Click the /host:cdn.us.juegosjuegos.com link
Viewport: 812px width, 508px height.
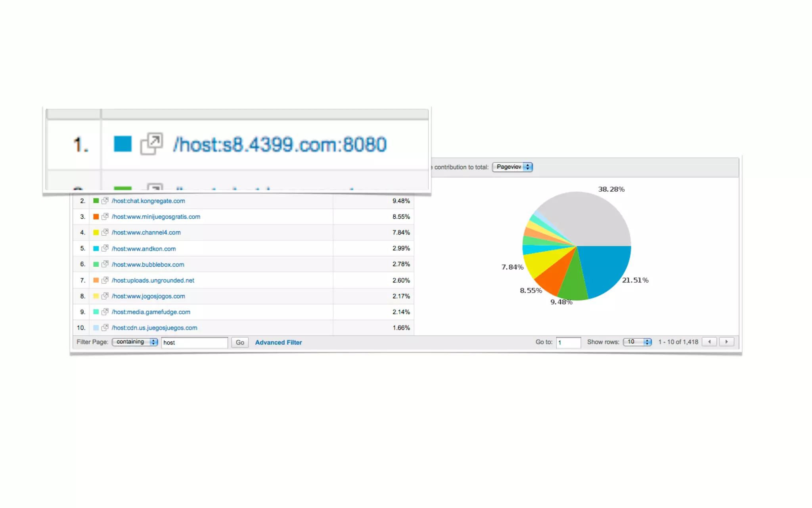point(154,328)
